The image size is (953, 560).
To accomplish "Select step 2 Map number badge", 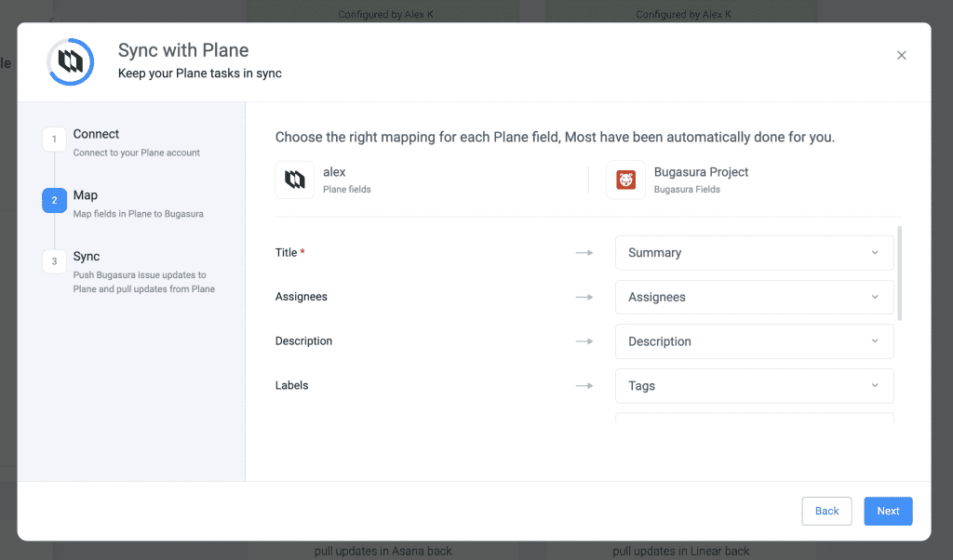I will tap(54, 200).
